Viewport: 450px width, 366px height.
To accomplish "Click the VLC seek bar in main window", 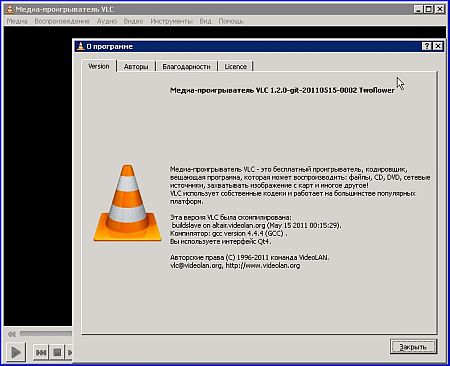I will [46, 333].
